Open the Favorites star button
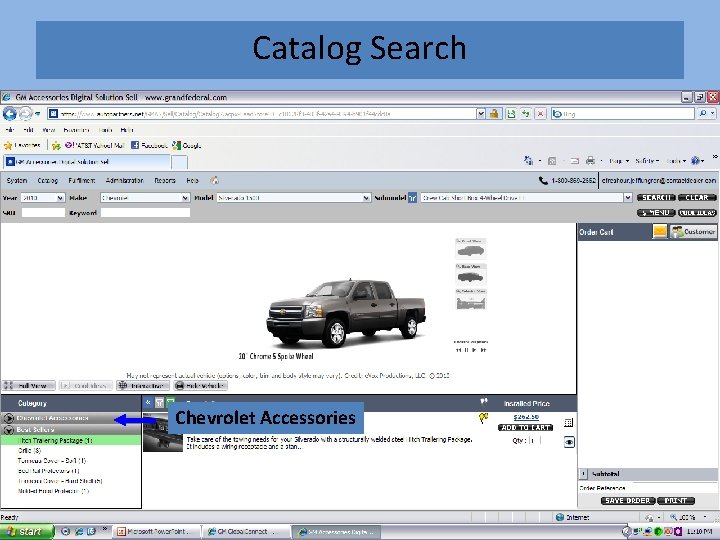Viewport: 720px width, 540px height. pos(22,146)
